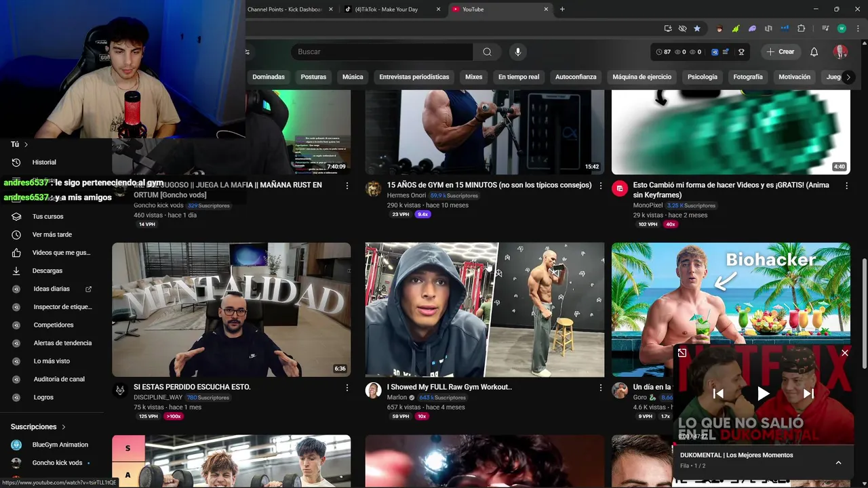
Task: Open options for Marlon gym workout video
Action: click(x=600, y=388)
